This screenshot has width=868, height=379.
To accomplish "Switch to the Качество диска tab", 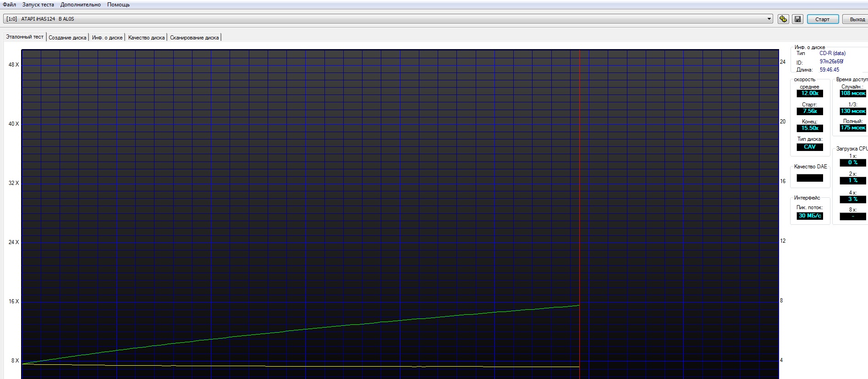I will (146, 38).
